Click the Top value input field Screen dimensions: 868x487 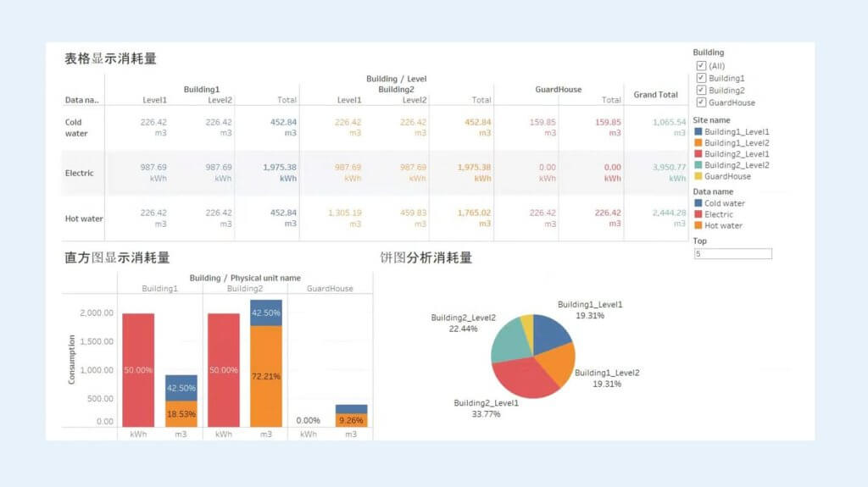point(732,254)
